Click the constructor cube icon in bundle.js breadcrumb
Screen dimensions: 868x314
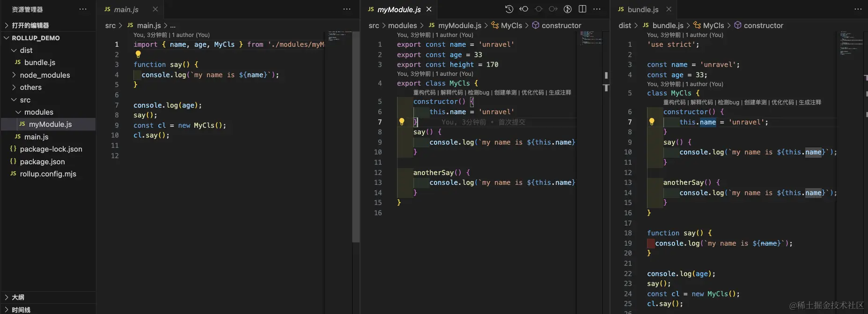coord(738,25)
